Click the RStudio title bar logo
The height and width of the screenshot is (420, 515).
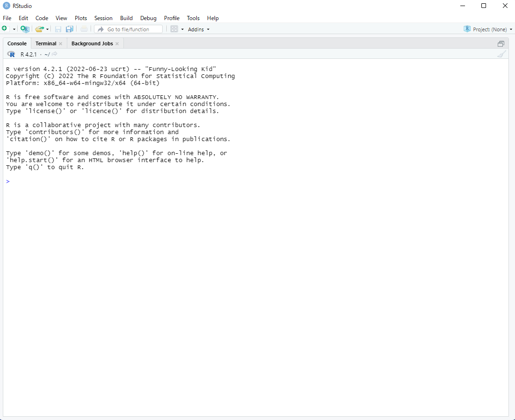[6, 6]
